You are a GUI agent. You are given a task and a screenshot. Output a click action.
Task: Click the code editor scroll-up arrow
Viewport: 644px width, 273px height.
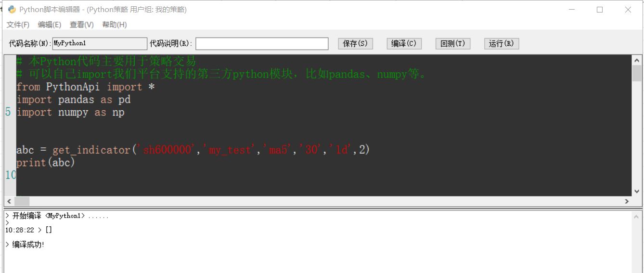pos(637,60)
